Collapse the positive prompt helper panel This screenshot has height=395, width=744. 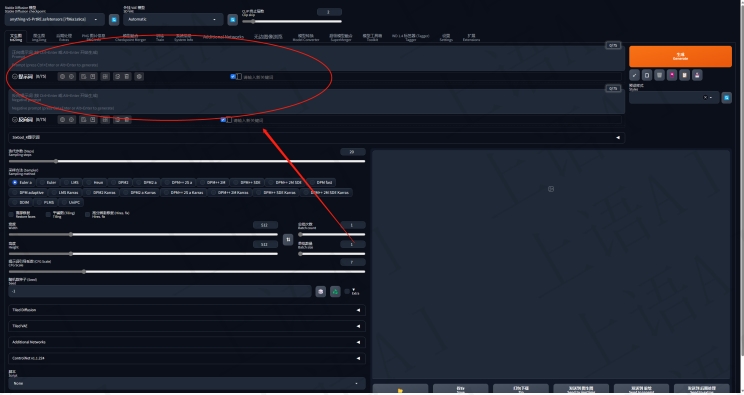[x=15, y=76]
